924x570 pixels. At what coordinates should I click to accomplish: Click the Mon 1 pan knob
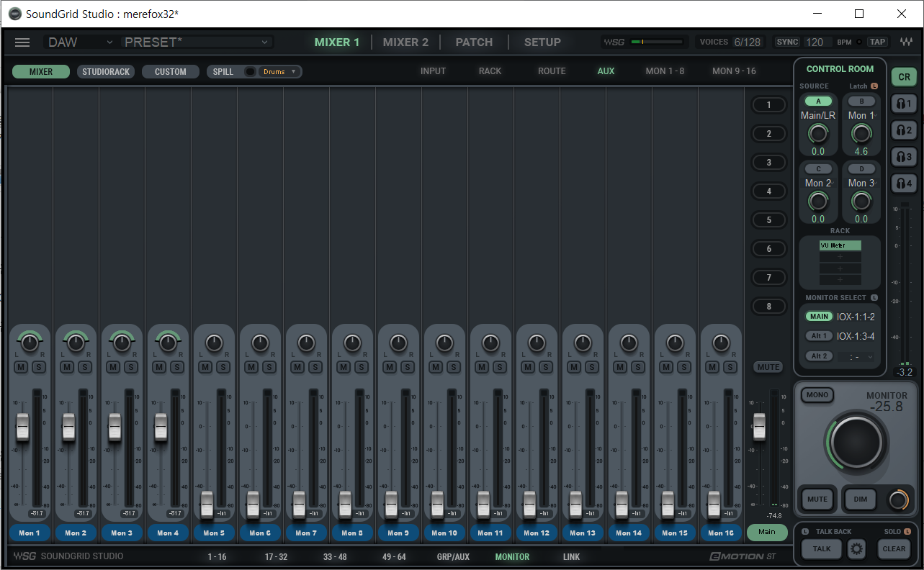(30, 343)
